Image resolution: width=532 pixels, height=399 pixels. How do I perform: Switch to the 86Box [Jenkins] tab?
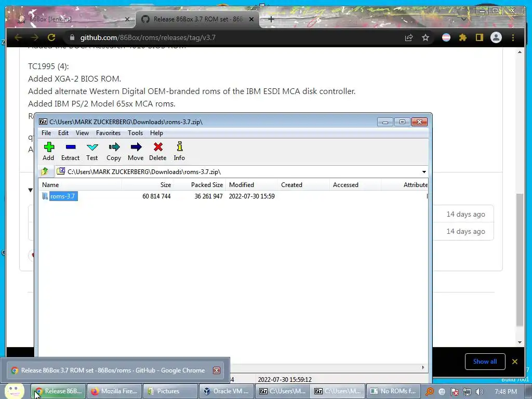tap(71, 19)
